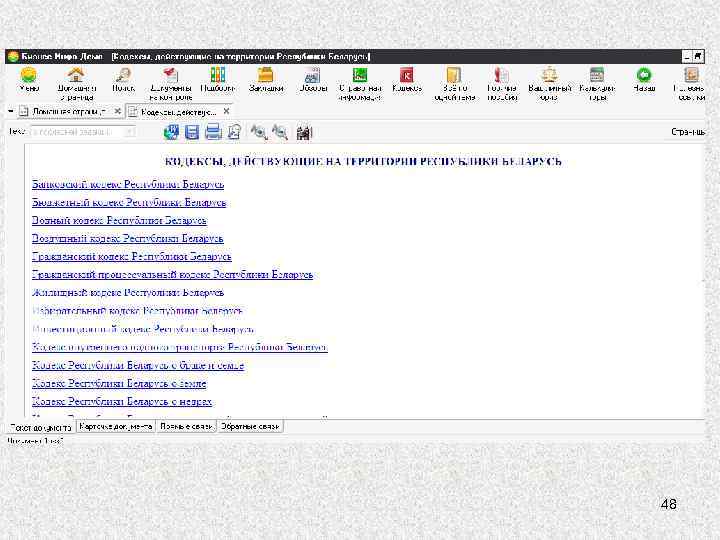Screen dimensions: 720x540
Task: Click the Страницы label on the right
Action: tap(688, 132)
